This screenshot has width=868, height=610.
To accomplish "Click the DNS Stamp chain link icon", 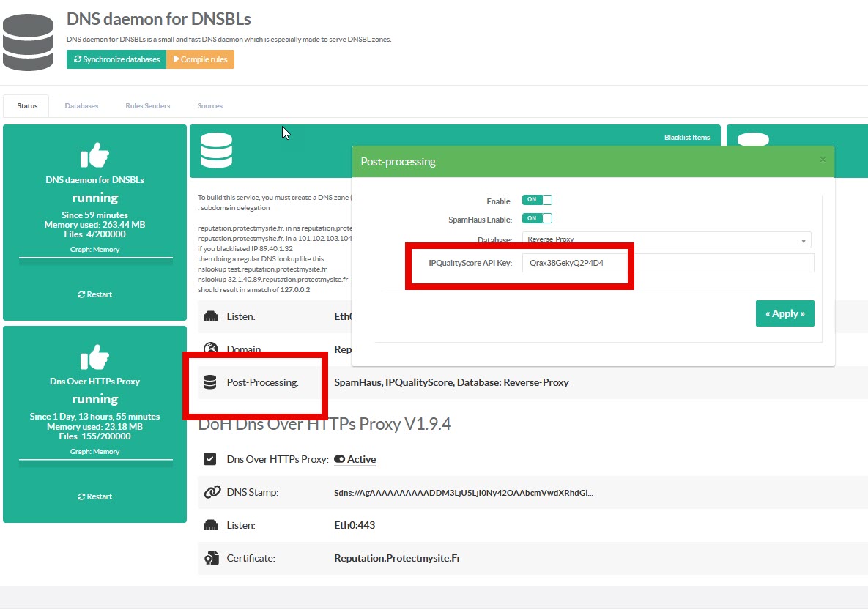I will (211, 493).
